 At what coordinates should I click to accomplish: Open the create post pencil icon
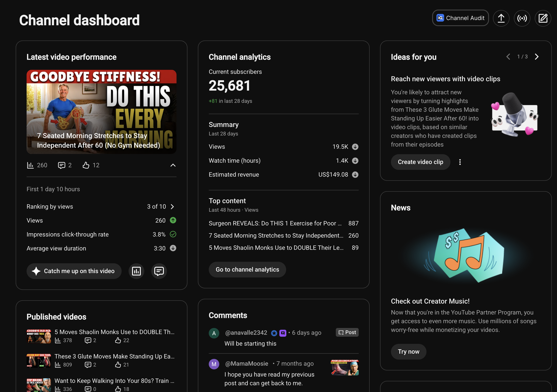[543, 18]
